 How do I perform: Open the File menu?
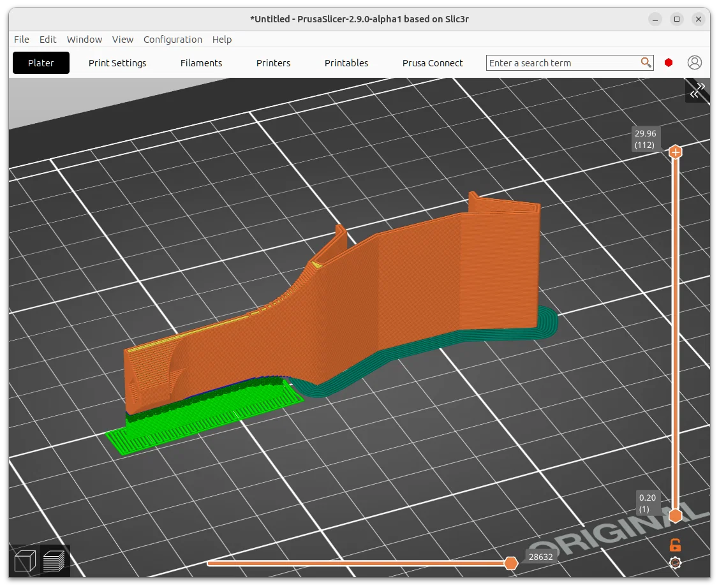point(22,40)
